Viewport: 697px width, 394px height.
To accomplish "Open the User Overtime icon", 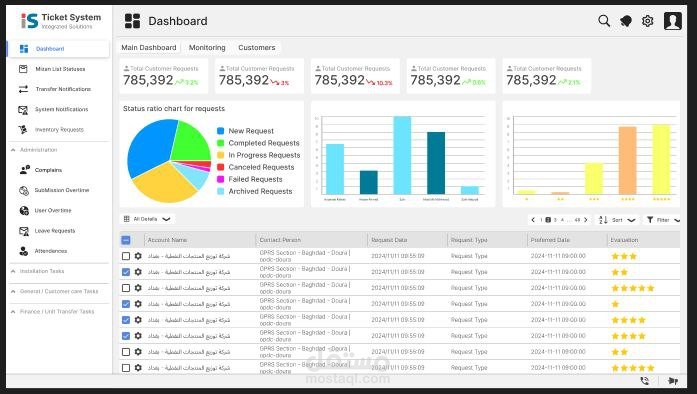I will pos(24,210).
